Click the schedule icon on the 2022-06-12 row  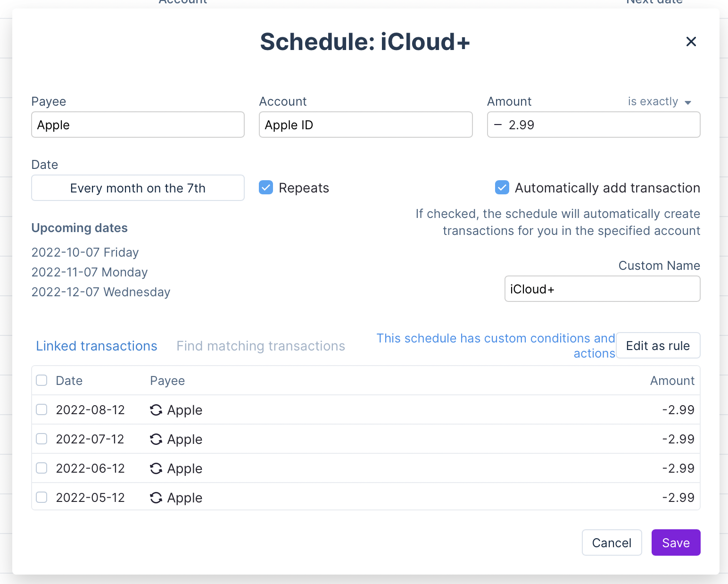pos(156,468)
